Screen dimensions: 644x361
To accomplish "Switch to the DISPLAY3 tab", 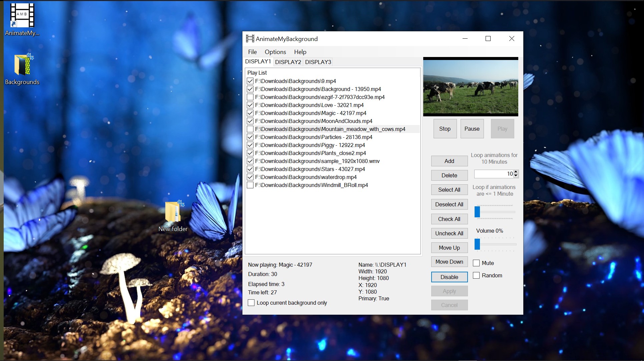I will pos(318,62).
